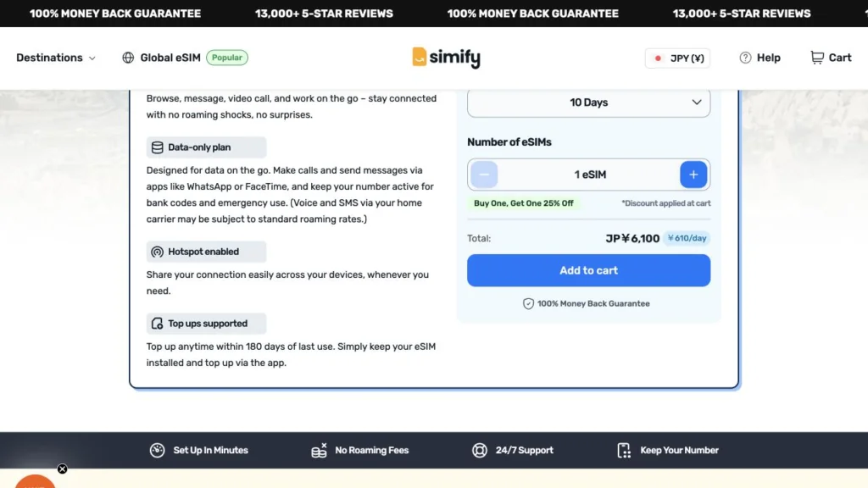Click the red dot flag in currency selector
The height and width of the screenshot is (488, 868).
pos(658,58)
